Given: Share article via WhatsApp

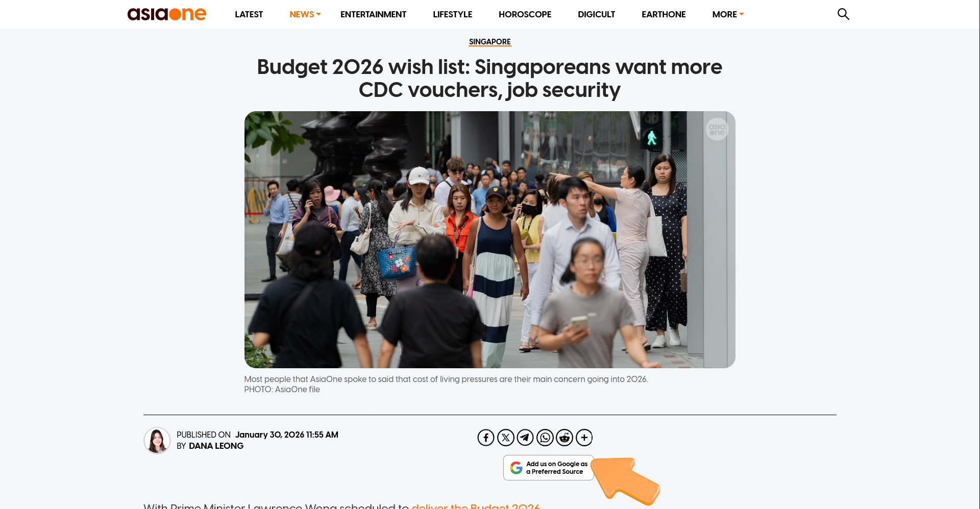Looking at the screenshot, I should (x=545, y=438).
